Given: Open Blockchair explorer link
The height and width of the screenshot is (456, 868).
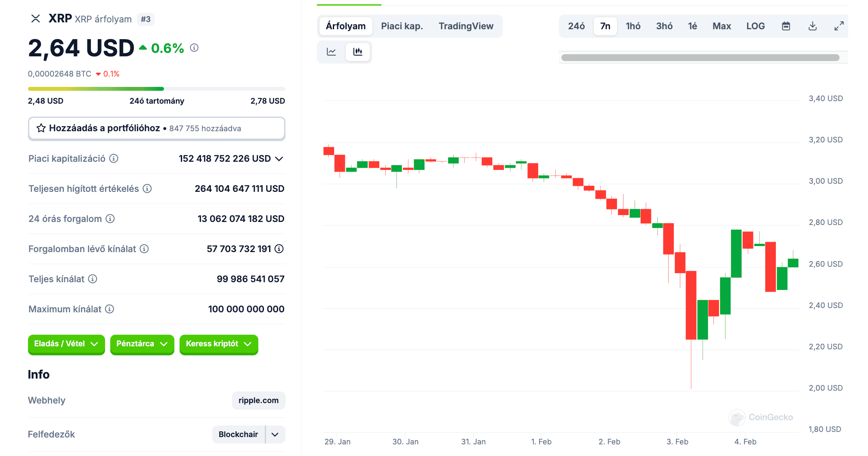Looking at the screenshot, I should (238, 434).
